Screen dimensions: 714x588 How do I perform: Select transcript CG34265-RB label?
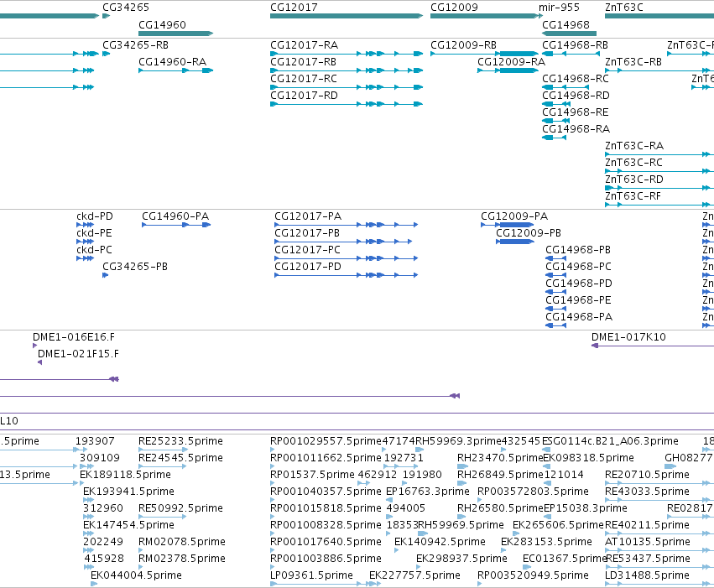click(135, 45)
